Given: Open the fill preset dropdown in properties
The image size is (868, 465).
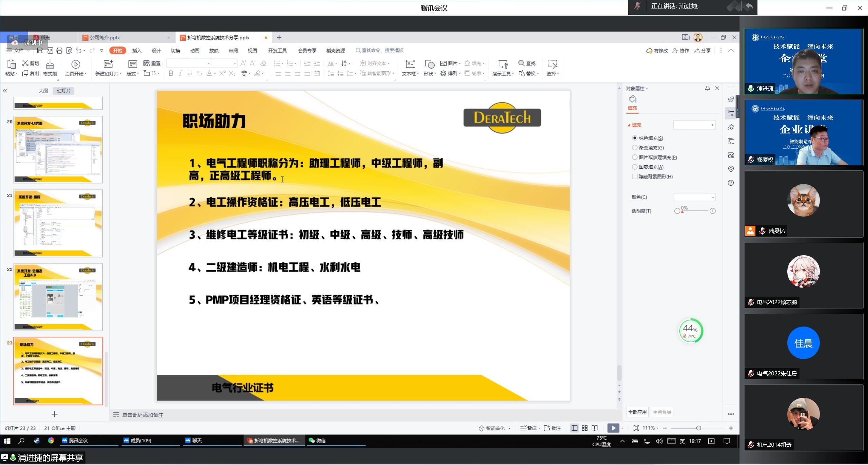Looking at the screenshot, I should click(694, 125).
